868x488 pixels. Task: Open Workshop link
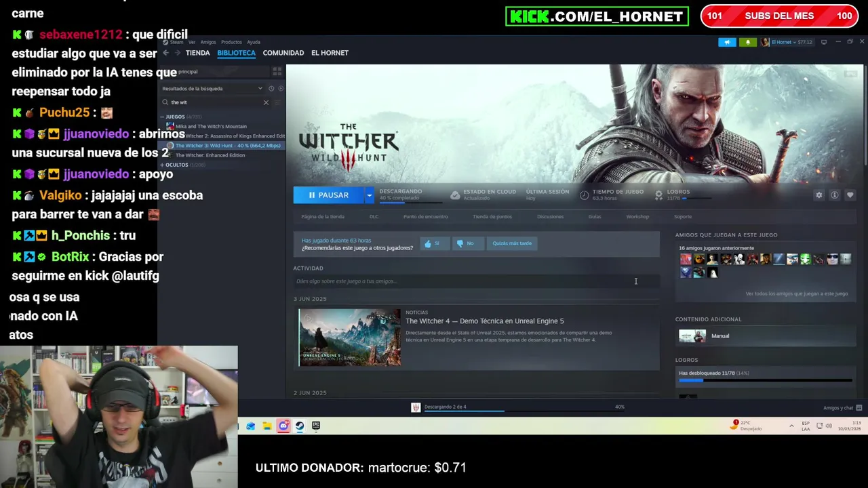click(637, 217)
